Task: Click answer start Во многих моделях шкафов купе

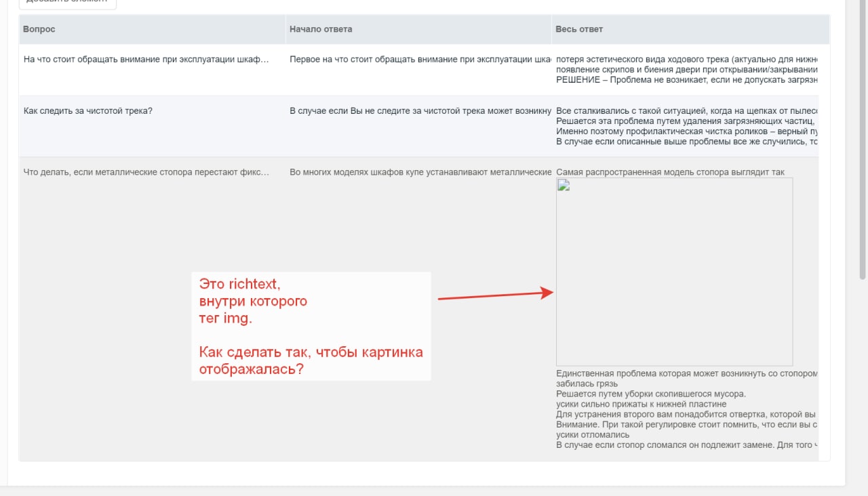Action: [x=420, y=172]
